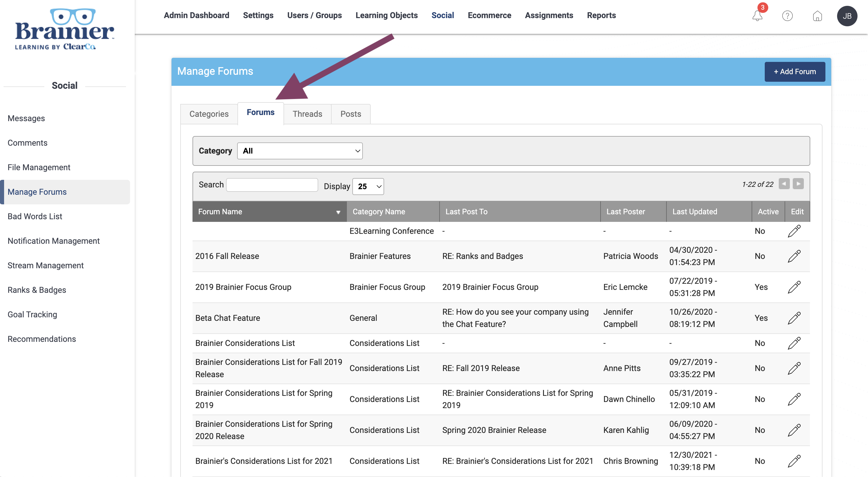Edit Brainier's Considerations List for 2021 forum

pos(794,461)
